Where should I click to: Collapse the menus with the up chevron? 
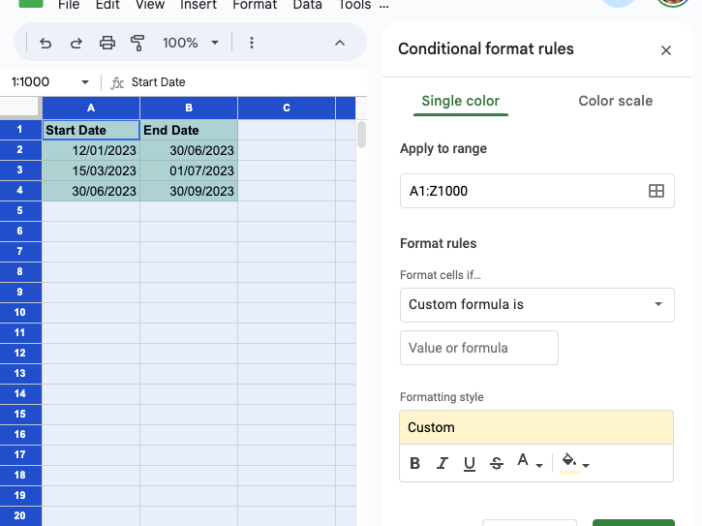pos(340,43)
